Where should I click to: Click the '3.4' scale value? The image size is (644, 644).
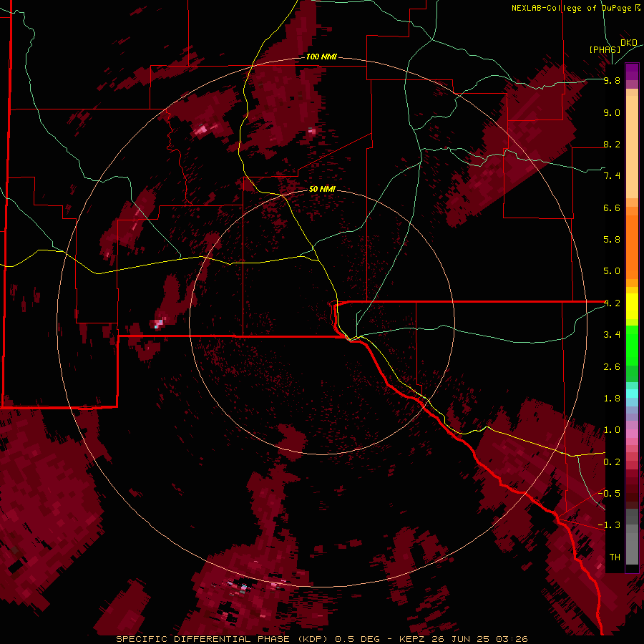click(x=612, y=335)
